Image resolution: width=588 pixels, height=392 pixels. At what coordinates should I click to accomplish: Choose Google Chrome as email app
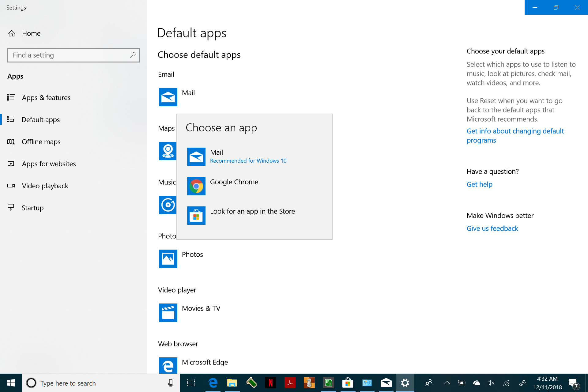(x=254, y=186)
